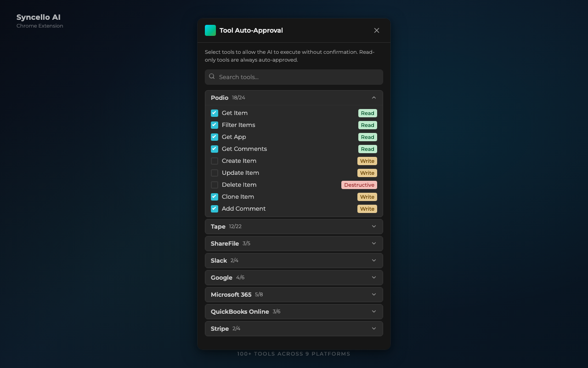Uncheck the Get Item checkbox
Image resolution: width=588 pixels, height=368 pixels.
pyautogui.click(x=215, y=113)
